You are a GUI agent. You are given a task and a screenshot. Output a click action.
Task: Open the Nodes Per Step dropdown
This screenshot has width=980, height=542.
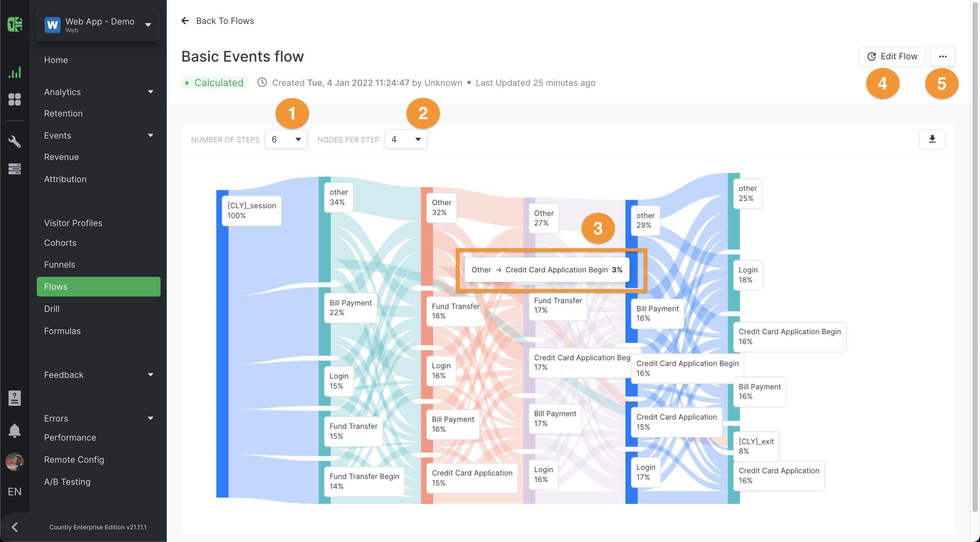click(x=406, y=139)
